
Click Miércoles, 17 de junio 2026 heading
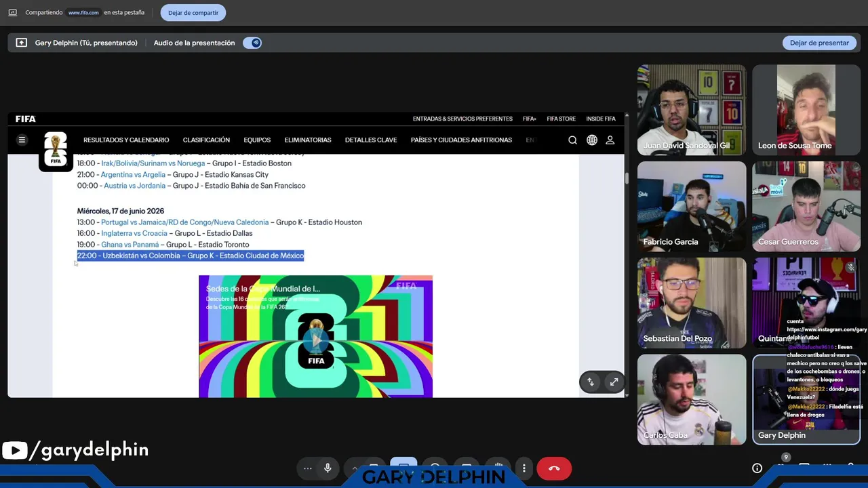coord(121,211)
